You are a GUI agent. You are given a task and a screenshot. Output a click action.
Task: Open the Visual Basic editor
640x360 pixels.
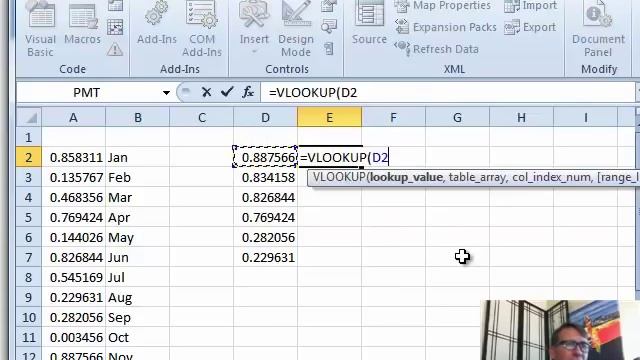coord(40,29)
